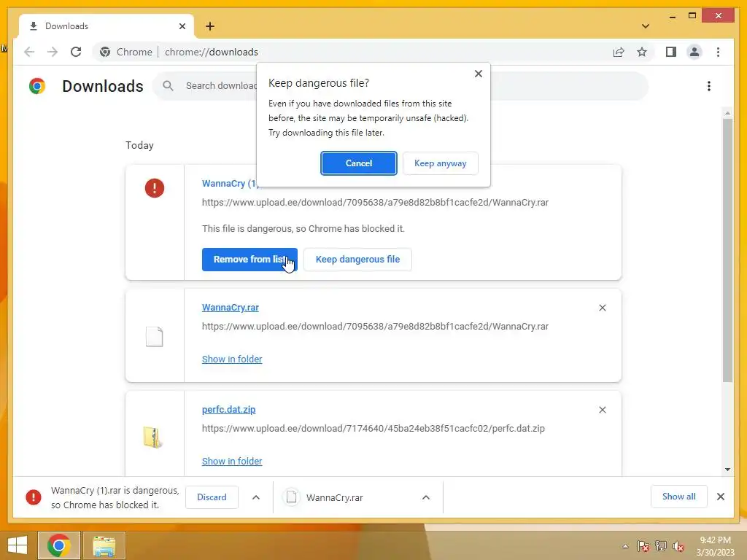Click the taskbar clock showing 9:42 PM

coord(715,540)
